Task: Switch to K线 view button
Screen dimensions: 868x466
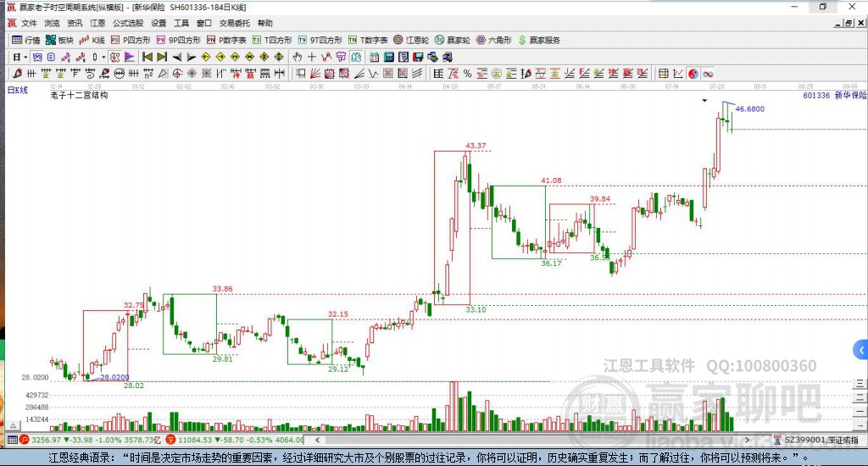Action: (x=92, y=40)
